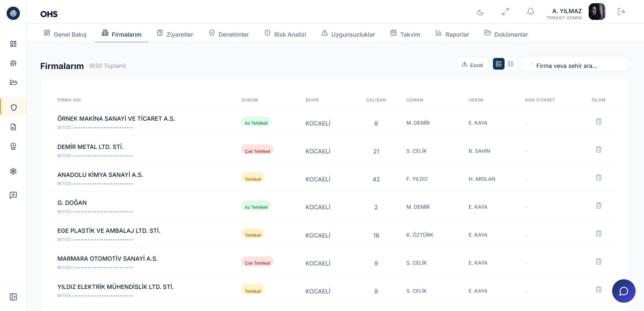Click B. SAHİN hekim name
644x311 pixels.
[479, 151]
